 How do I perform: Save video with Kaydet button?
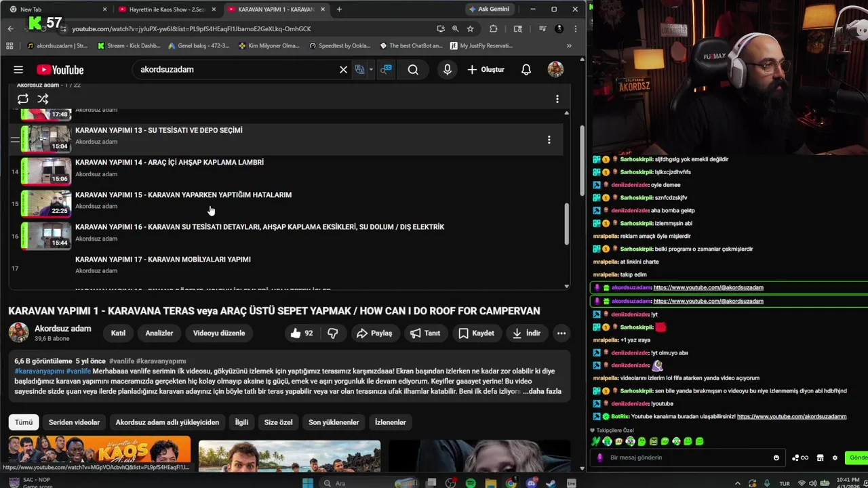point(476,333)
